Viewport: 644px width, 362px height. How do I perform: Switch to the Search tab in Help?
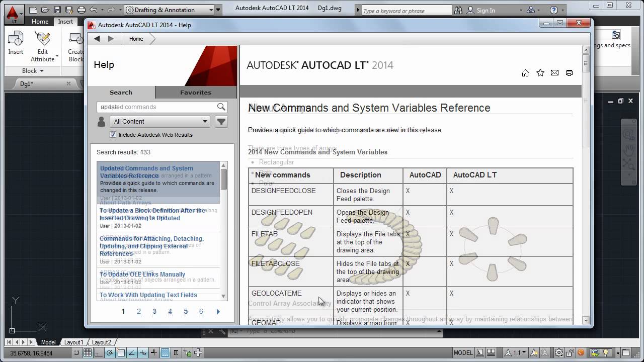coord(121,93)
